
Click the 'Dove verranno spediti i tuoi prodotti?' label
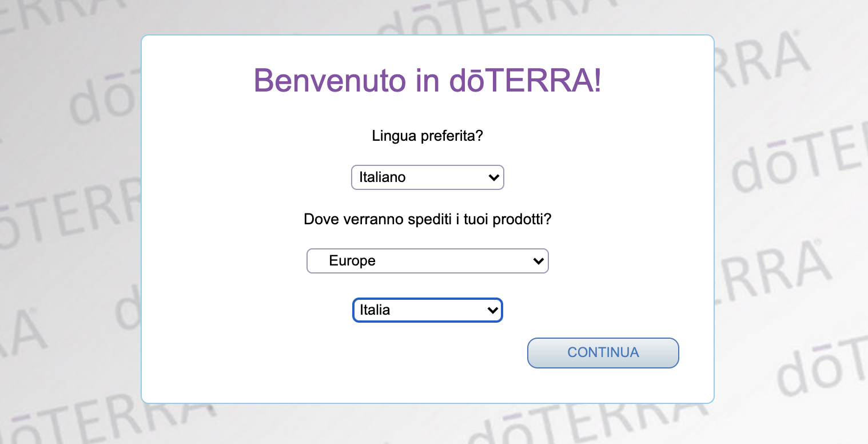click(x=428, y=220)
